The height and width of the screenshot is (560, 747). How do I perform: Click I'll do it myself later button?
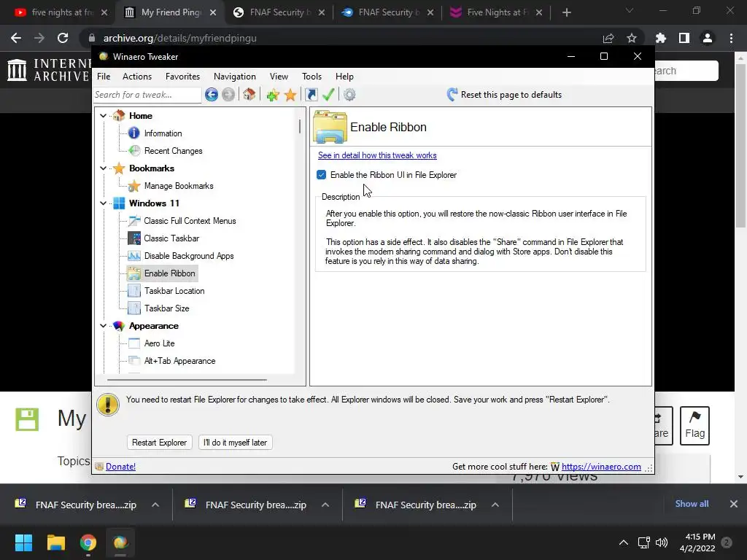tap(235, 443)
